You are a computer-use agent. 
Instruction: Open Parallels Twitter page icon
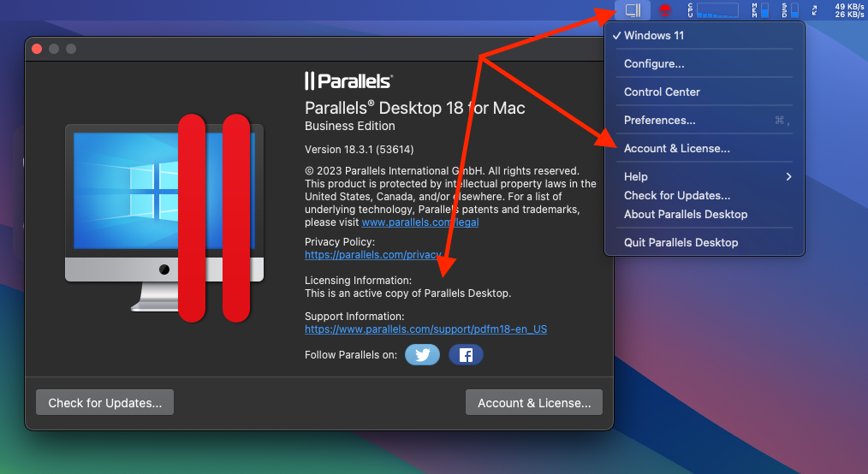tap(422, 355)
